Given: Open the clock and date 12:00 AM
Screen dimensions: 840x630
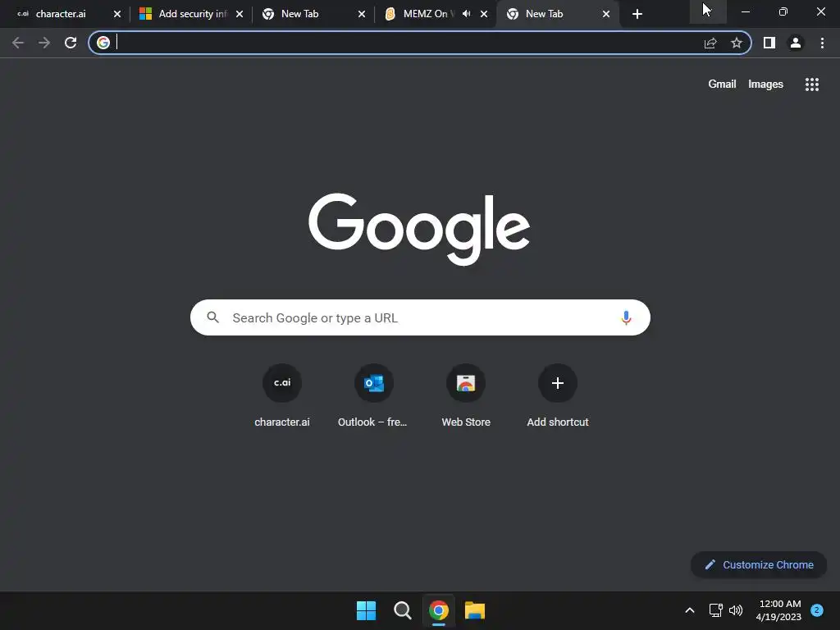Looking at the screenshot, I should point(779,610).
